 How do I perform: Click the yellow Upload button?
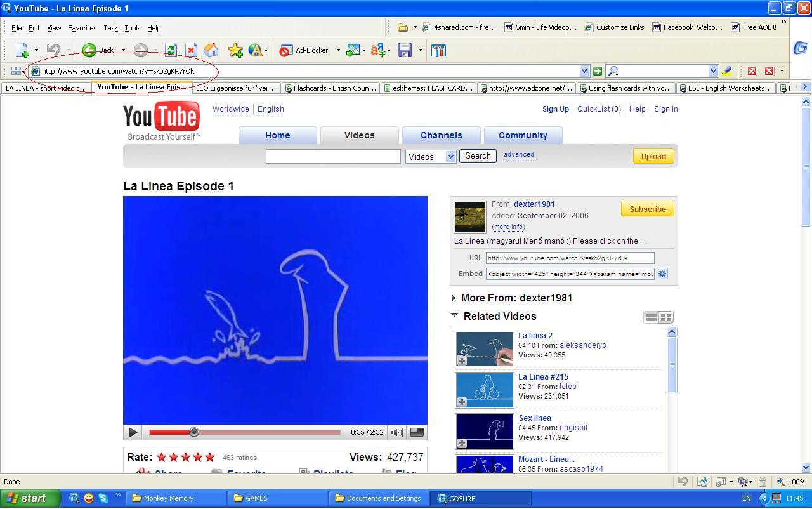point(653,156)
